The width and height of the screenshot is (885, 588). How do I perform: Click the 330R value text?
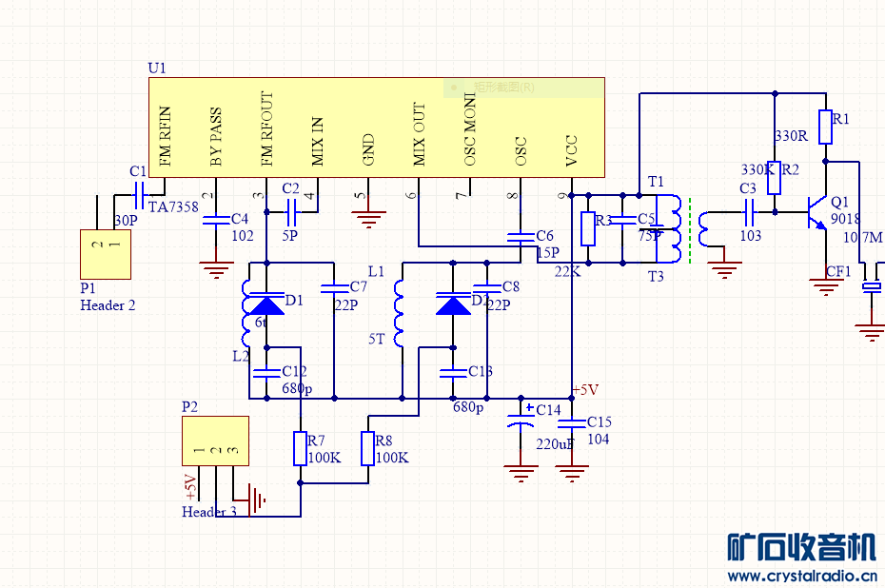791,136
